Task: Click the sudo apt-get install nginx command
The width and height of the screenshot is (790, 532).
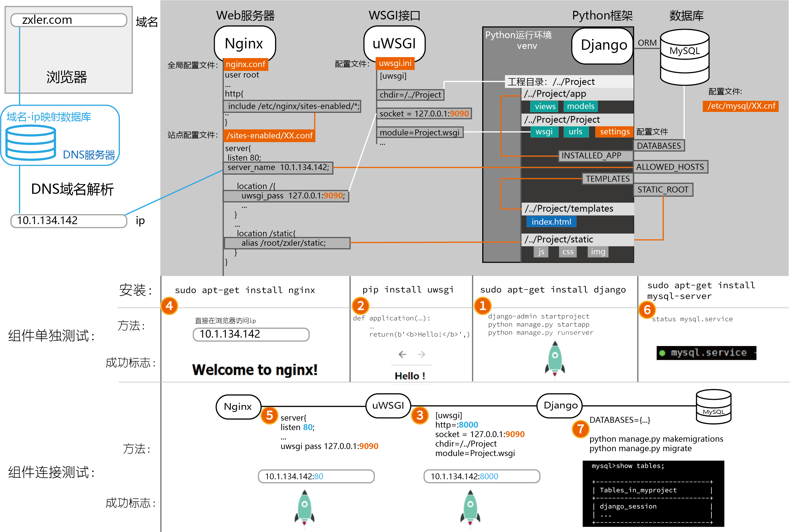Action: 245,290
